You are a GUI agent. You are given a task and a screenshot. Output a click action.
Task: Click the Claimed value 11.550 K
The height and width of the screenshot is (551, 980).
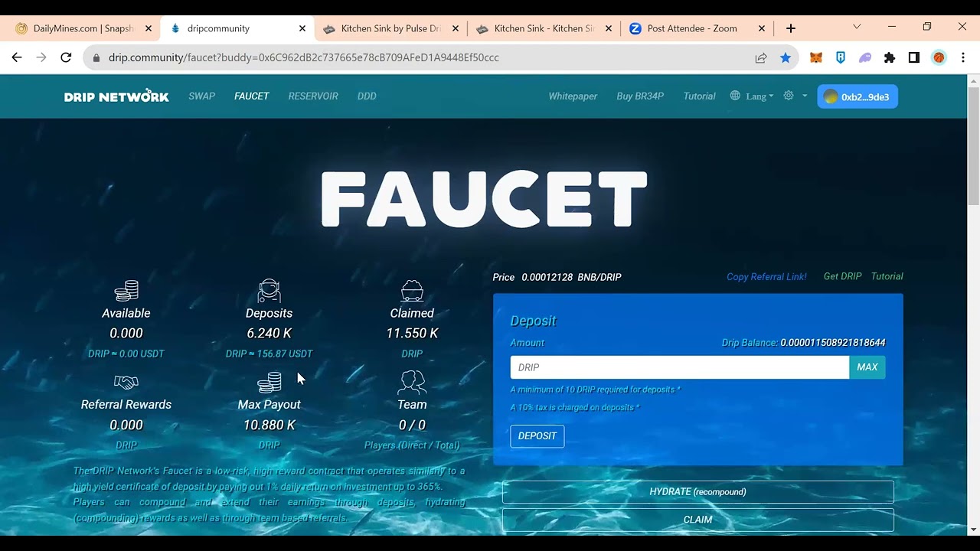412,333
